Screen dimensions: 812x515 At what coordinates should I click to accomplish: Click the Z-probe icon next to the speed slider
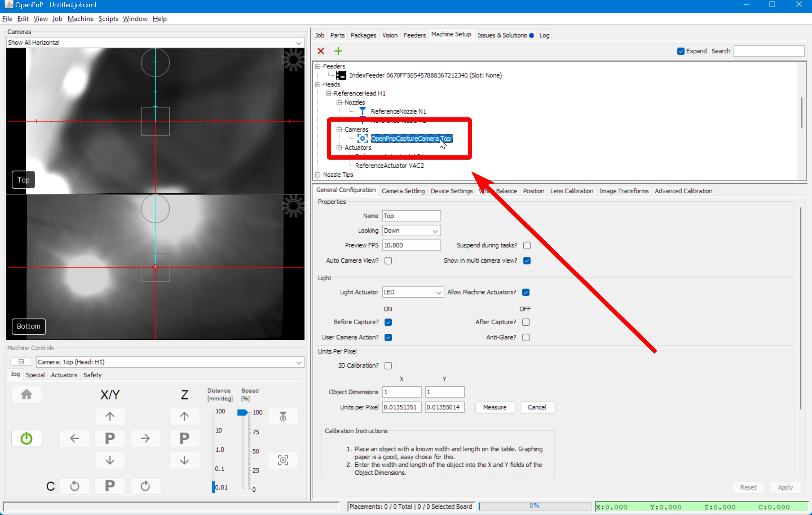(x=283, y=416)
